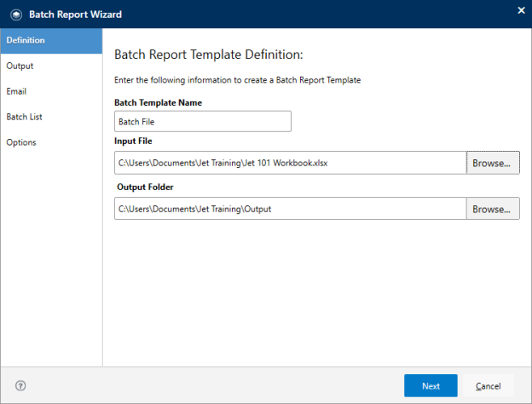The width and height of the screenshot is (532, 404).
Task: Close the Batch Report Wizard window
Action: (x=520, y=11)
